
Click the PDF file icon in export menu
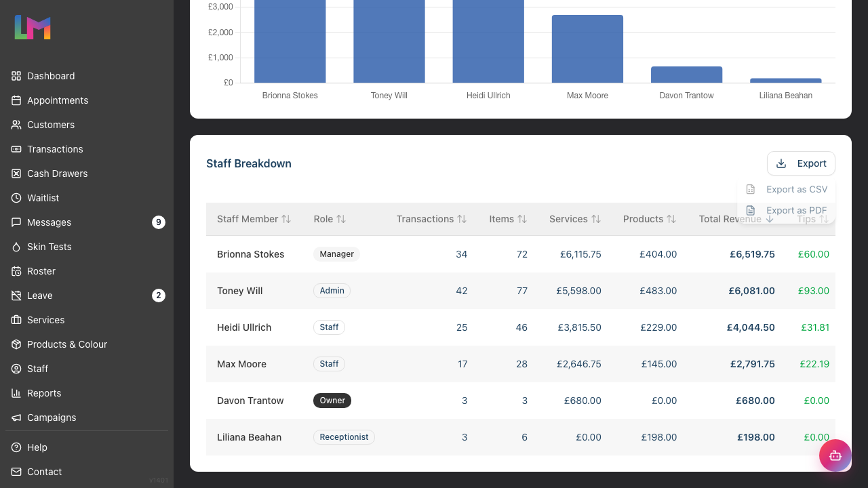pyautogui.click(x=751, y=210)
